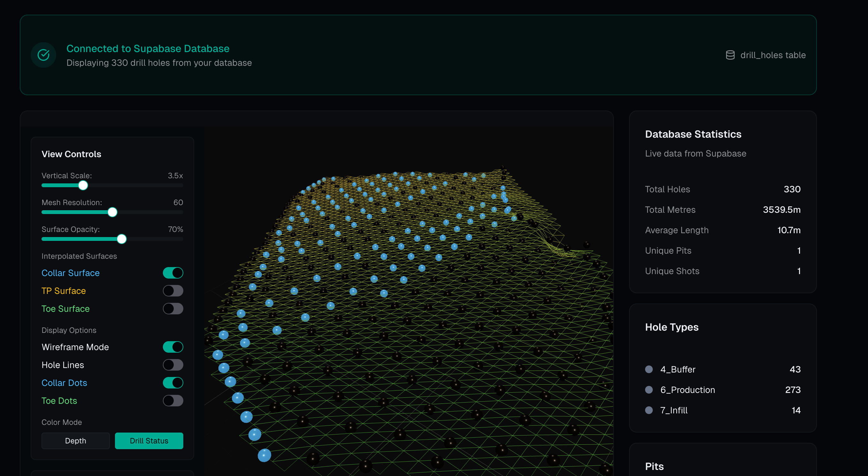The image size is (868, 476).
Task: Click the Mesh Resolution slider handle
Action: point(112,212)
